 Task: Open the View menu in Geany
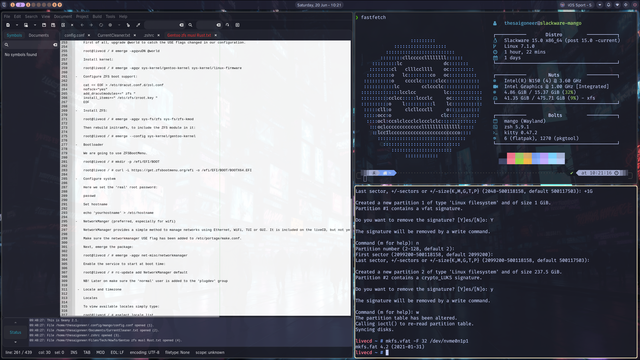click(x=45, y=16)
